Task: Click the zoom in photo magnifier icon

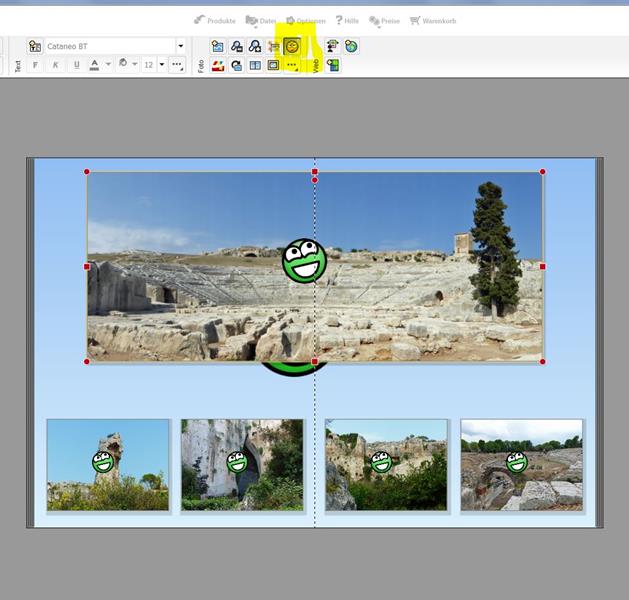Action: click(x=255, y=47)
